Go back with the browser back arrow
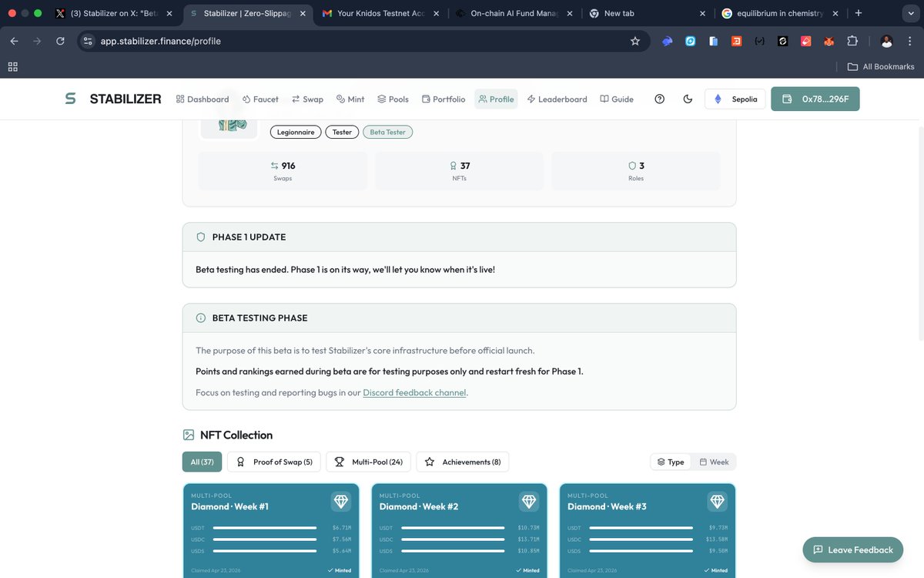This screenshot has height=578, width=924. coord(14,41)
